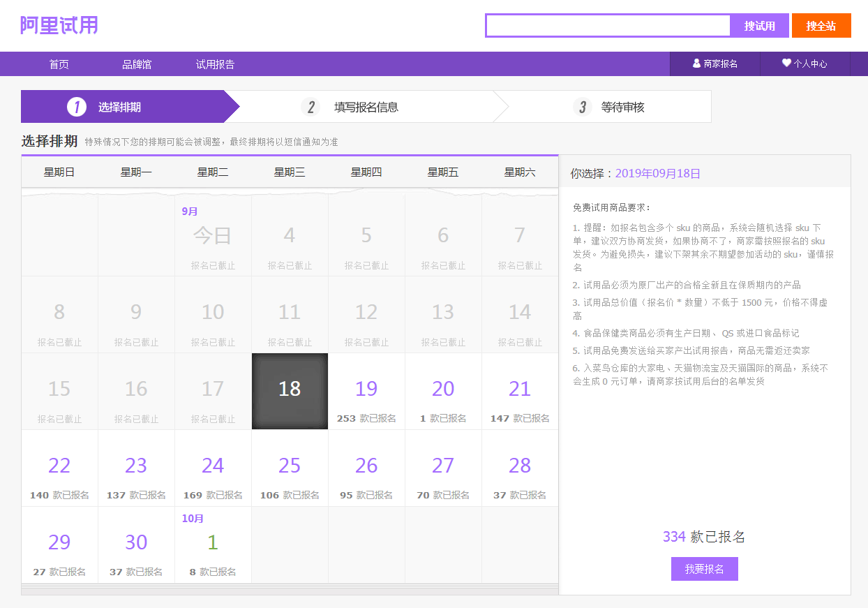
Task: Click the 阿里试用 logo
Action: tap(59, 25)
